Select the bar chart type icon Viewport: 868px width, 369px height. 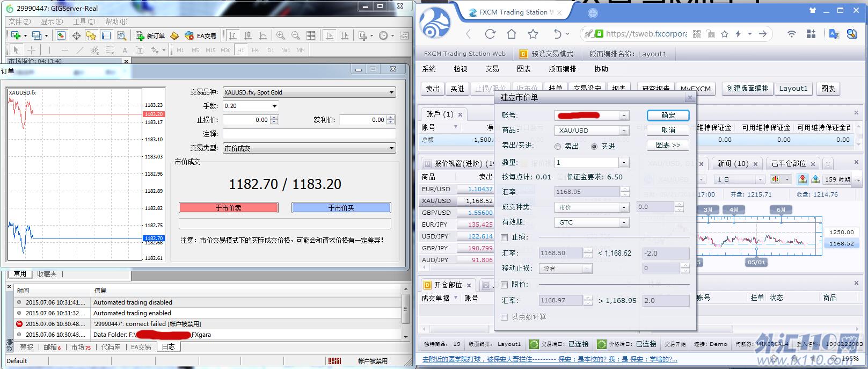tap(233, 35)
